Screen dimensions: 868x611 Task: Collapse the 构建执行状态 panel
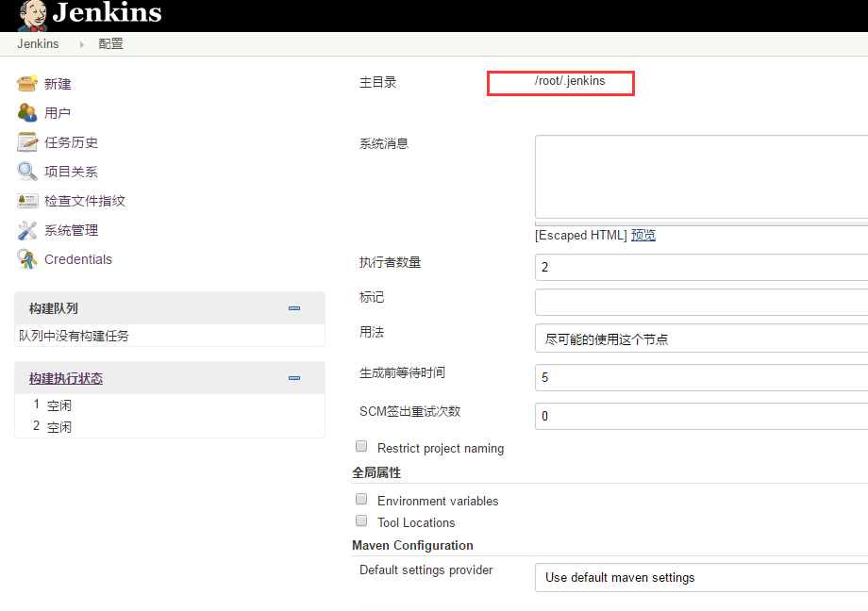pyautogui.click(x=294, y=378)
